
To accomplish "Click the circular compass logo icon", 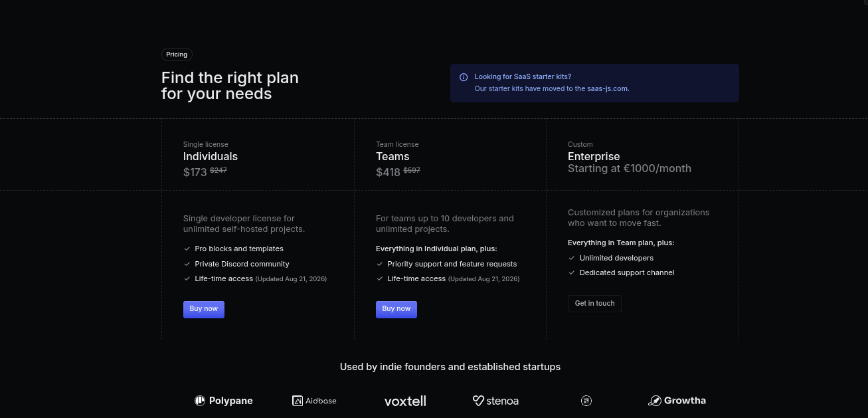I will pyautogui.click(x=586, y=401).
